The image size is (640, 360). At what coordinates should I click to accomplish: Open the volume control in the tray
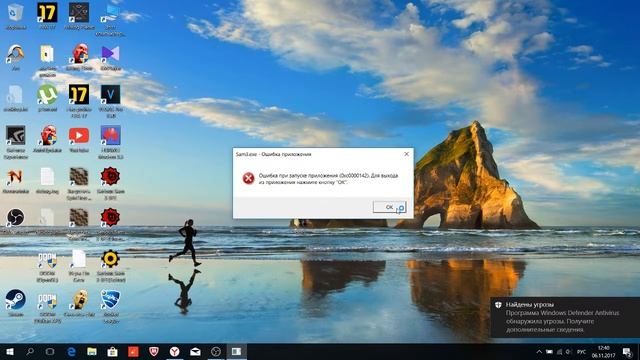point(569,352)
